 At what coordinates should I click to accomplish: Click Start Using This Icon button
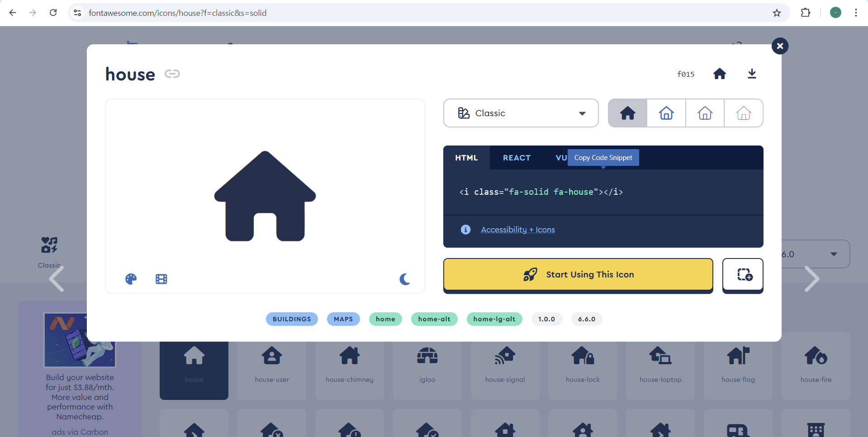578,275
